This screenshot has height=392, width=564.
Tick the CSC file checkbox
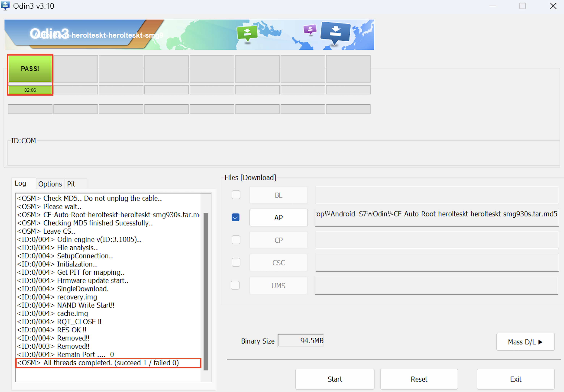click(x=236, y=262)
